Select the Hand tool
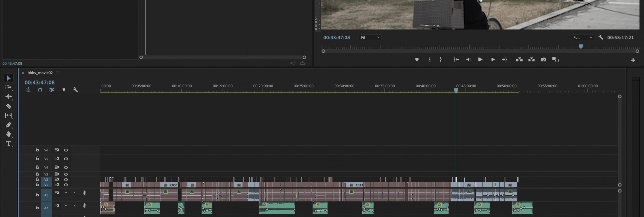Viewport: 644px width, 217px height. pos(9,134)
